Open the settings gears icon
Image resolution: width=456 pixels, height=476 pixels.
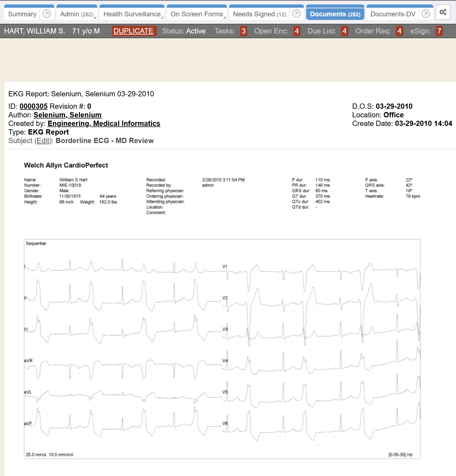pos(443,12)
